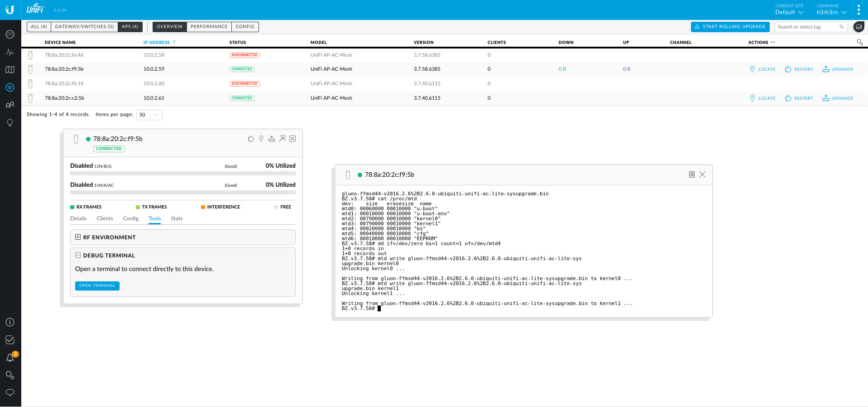The height and width of the screenshot is (407, 868).
Task: Open the Statistics pulse icon in sidebar
Action: [10, 52]
